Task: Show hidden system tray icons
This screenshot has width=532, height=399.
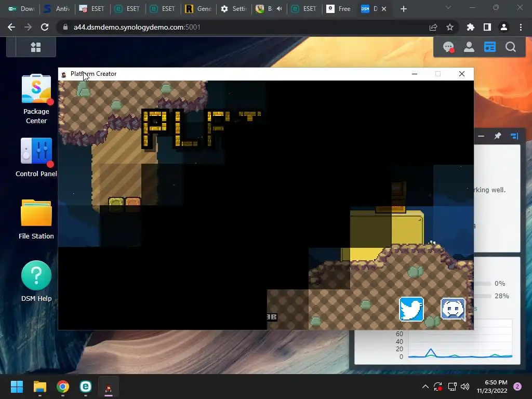Action: pos(425,387)
